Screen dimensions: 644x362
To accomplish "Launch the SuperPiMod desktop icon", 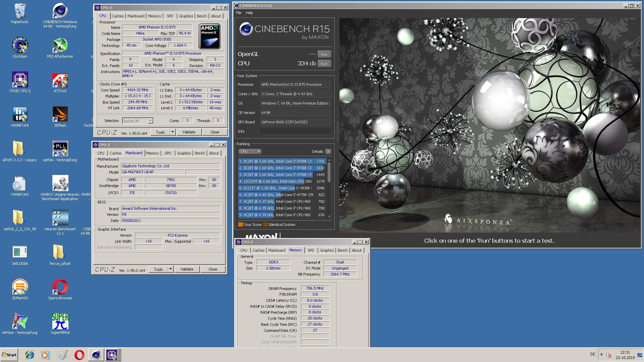I will point(60,324).
